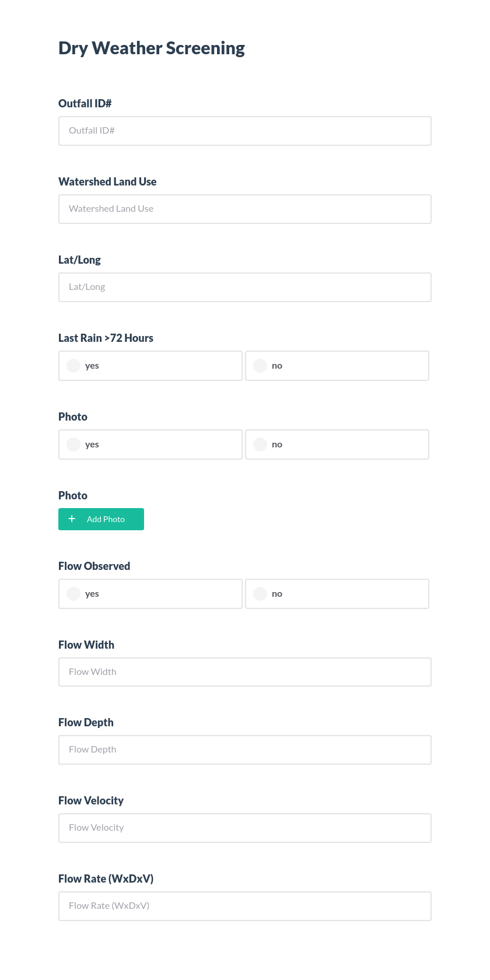Image resolution: width=490 pixels, height=980 pixels.
Task: Click inside the Watershed Land Use field
Action: (x=245, y=209)
